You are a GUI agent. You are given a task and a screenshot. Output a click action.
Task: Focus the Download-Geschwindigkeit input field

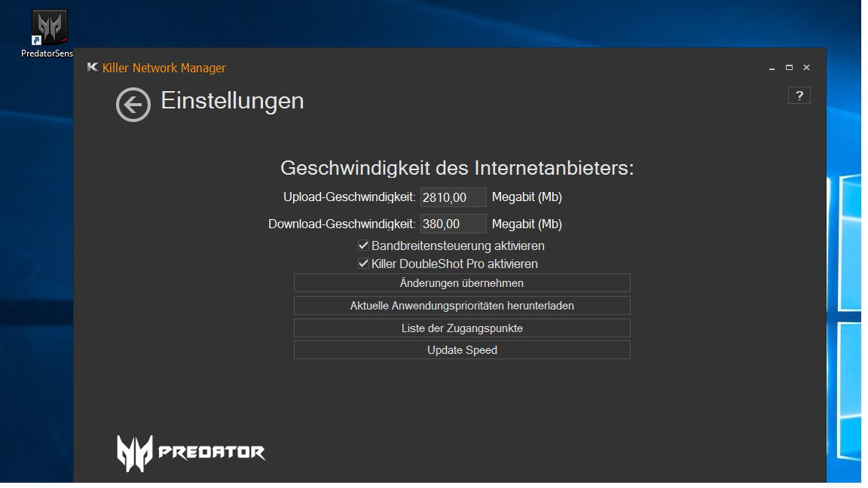[453, 224]
